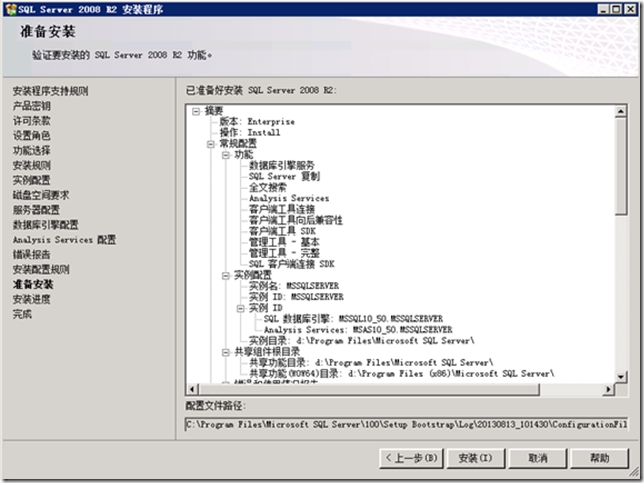Collapse the 共享组件根目录 node
This screenshot has width=644, height=483.
click(225, 352)
